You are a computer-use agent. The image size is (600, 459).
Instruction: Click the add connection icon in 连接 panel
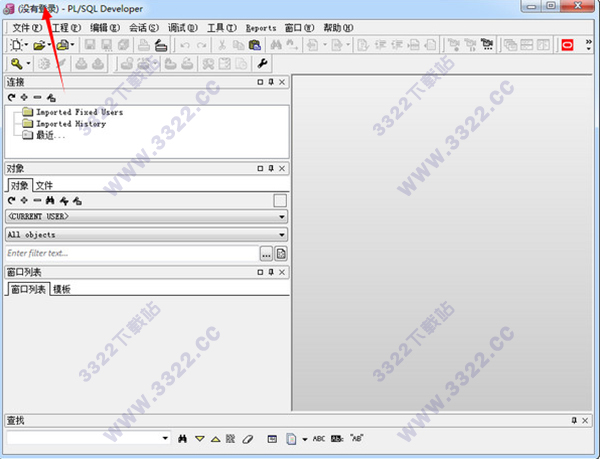(24, 98)
